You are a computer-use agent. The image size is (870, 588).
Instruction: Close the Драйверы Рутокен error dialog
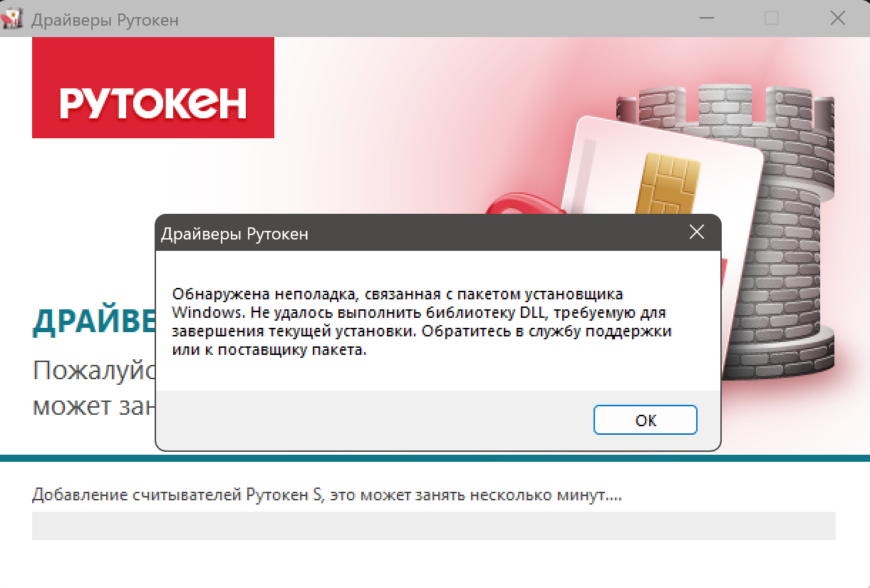coord(696,232)
